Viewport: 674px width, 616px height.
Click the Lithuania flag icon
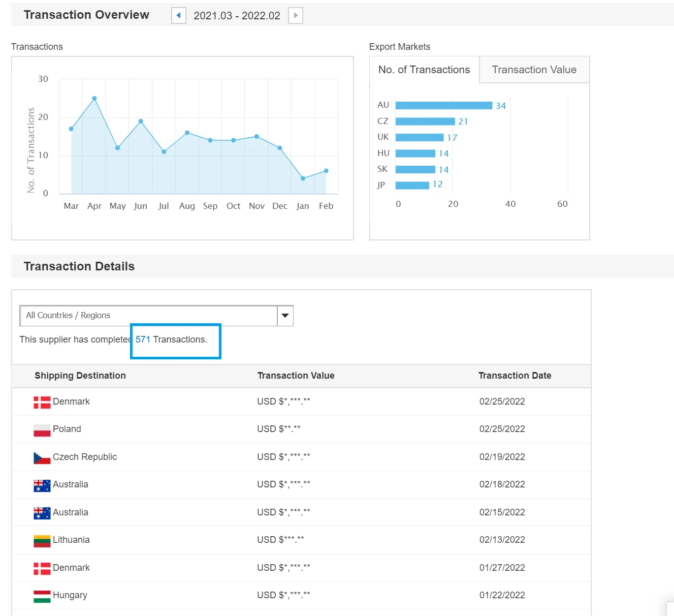[x=42, y=541]
